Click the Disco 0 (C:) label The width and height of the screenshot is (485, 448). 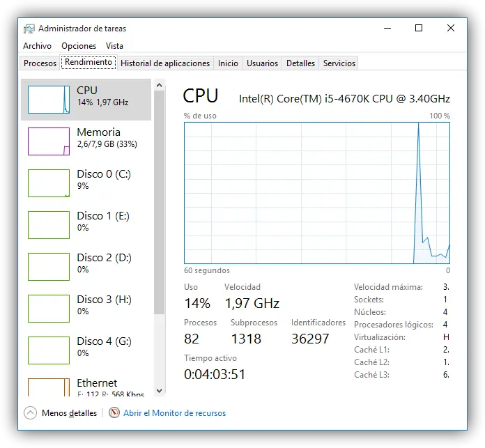(104, 174)
